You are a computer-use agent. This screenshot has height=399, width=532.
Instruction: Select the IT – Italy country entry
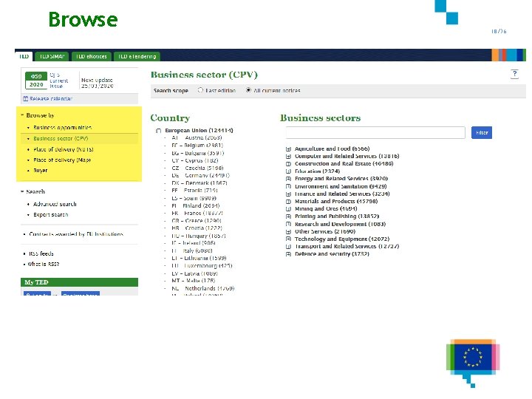tap(192, 250)
